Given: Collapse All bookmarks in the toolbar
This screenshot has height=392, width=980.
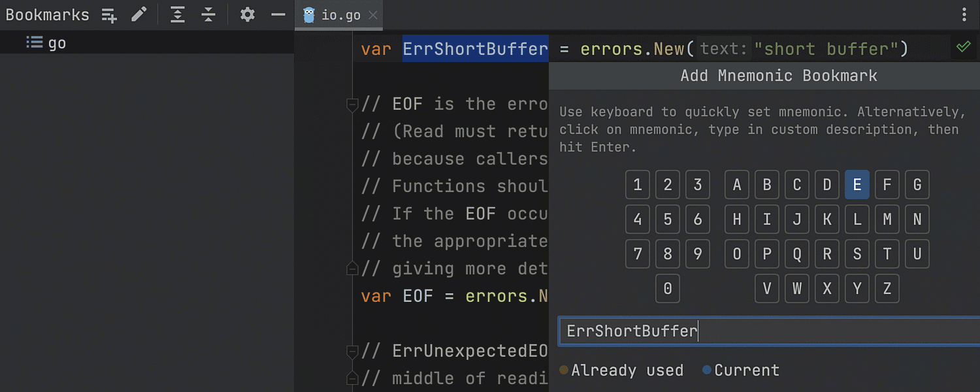Looking at the screenshot, I should tap(208, 15).
